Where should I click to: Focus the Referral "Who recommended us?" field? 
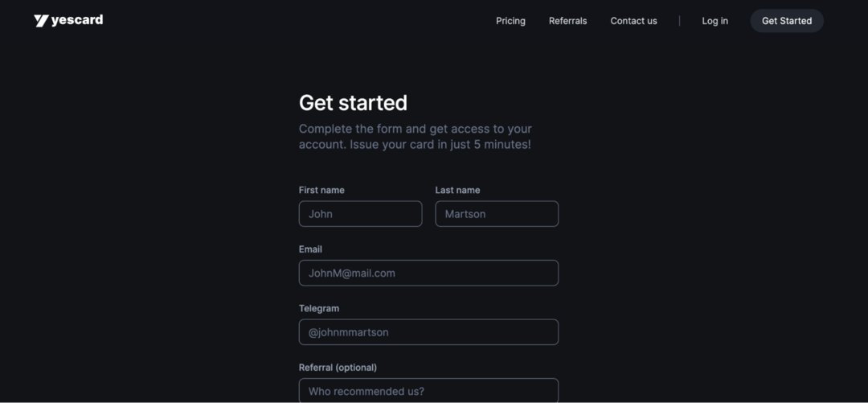428,391
